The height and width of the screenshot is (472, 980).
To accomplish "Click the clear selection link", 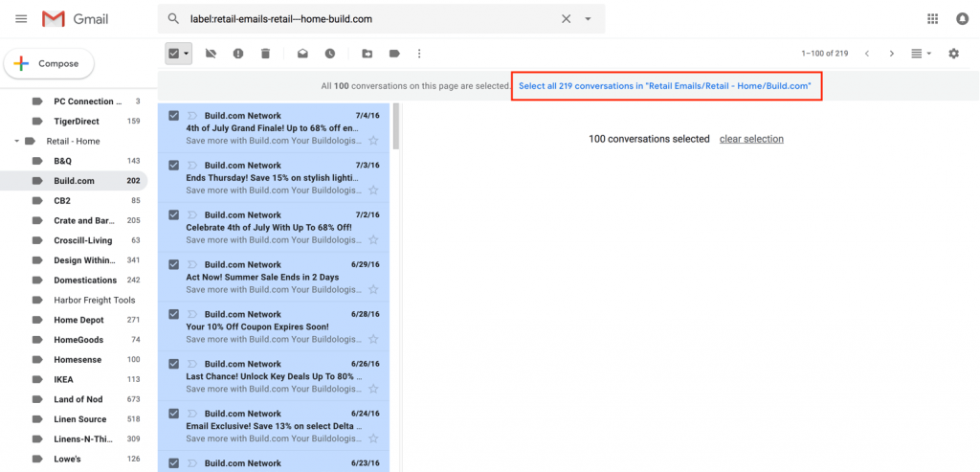I will pyautogui.click(x=751, y=139).
